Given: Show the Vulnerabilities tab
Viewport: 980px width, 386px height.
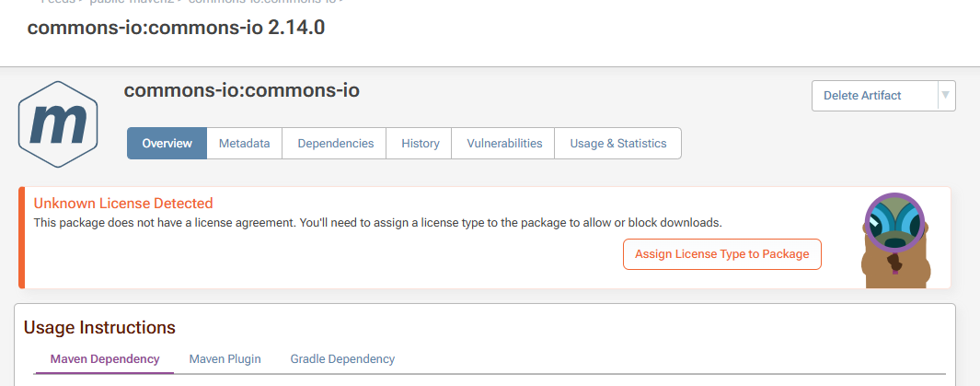Looking at the screenshot, I should (x=504, y=144).
